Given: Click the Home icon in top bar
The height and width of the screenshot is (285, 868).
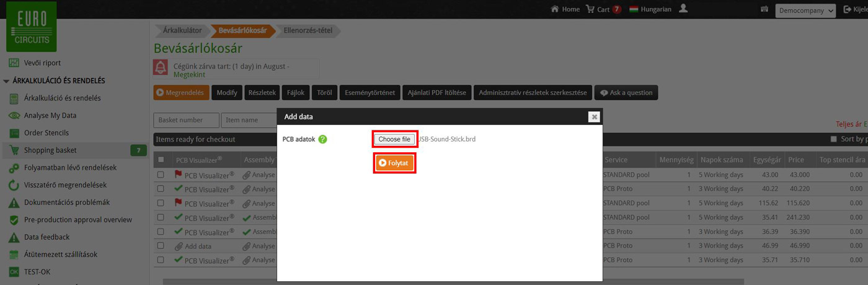Looking at the screenshot, I should pyautogui.click(x=555, y=9).
